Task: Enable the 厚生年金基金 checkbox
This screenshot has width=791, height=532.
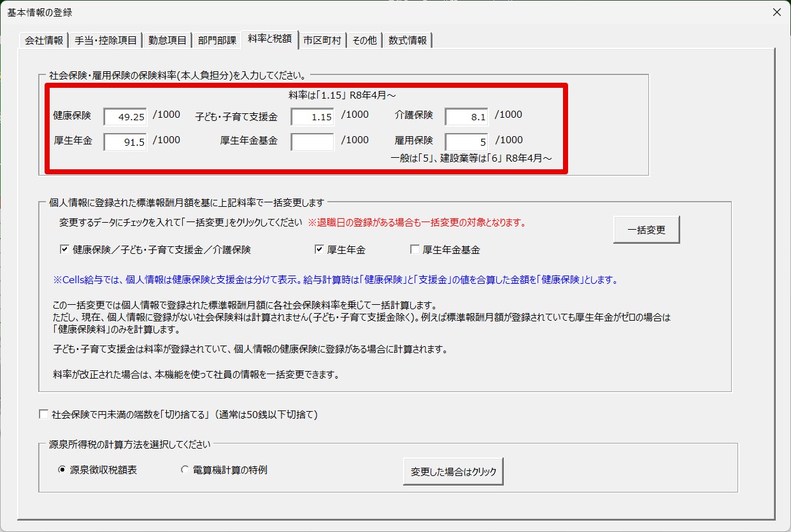Action: coord(415,250)
